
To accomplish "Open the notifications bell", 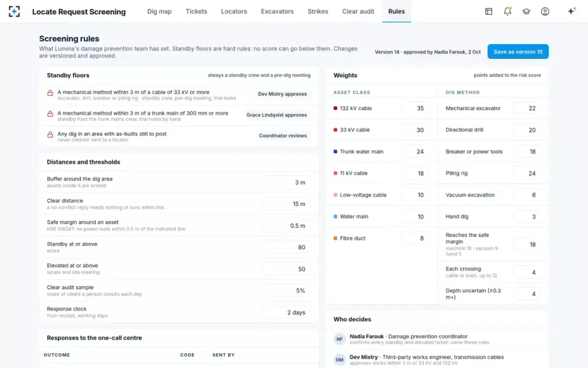I will [508, 11].
